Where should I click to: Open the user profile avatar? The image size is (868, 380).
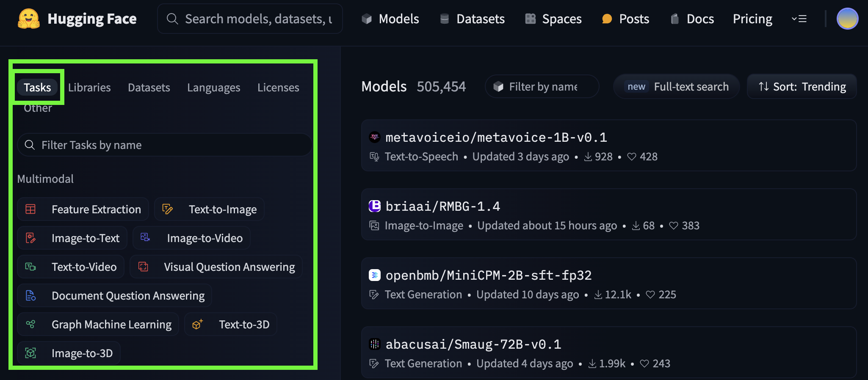[x=847, y=19]
